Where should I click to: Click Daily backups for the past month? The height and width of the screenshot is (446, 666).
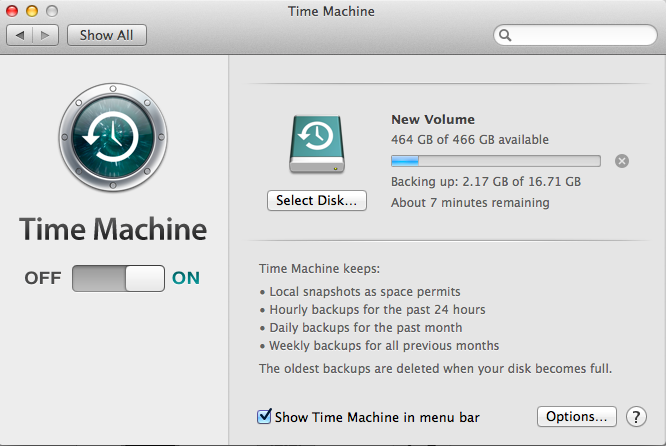[366, 327]
